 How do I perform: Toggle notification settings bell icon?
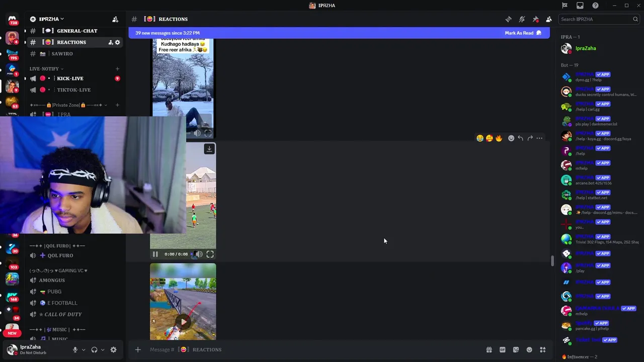522,19
